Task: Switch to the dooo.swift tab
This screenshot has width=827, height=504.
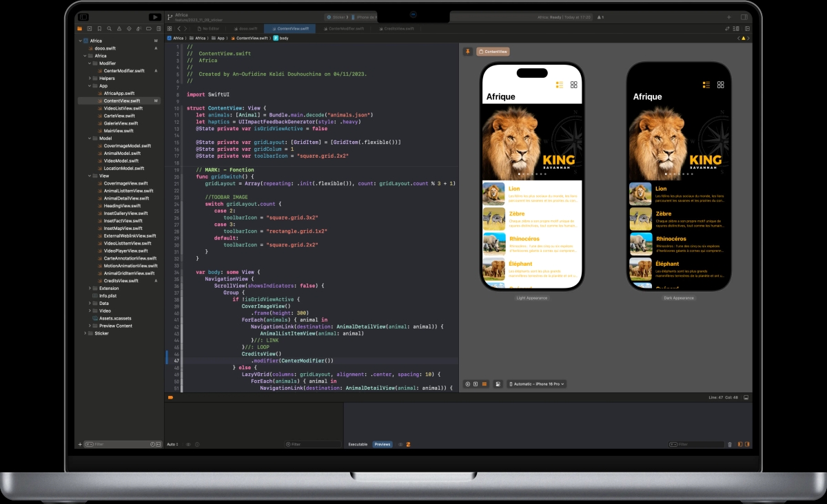Action: click(247, 28)
